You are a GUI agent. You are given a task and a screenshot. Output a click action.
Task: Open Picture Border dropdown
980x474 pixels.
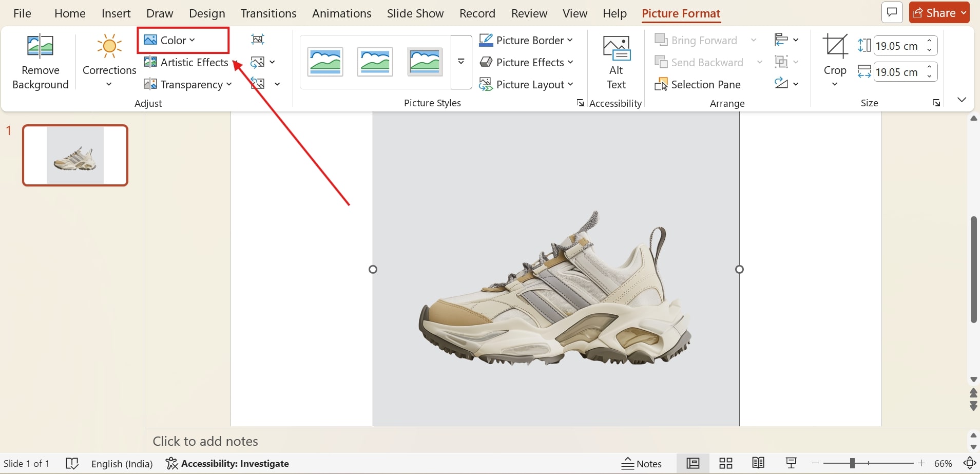point(526,40)
